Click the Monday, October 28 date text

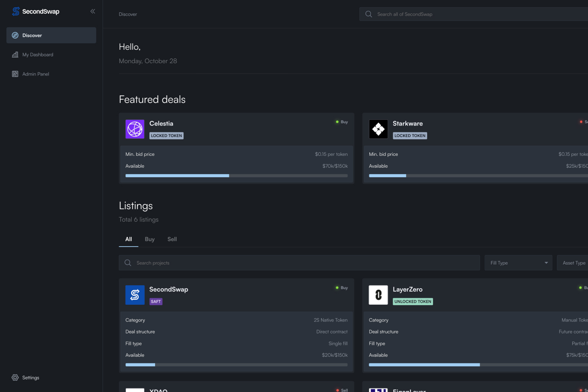148,61
